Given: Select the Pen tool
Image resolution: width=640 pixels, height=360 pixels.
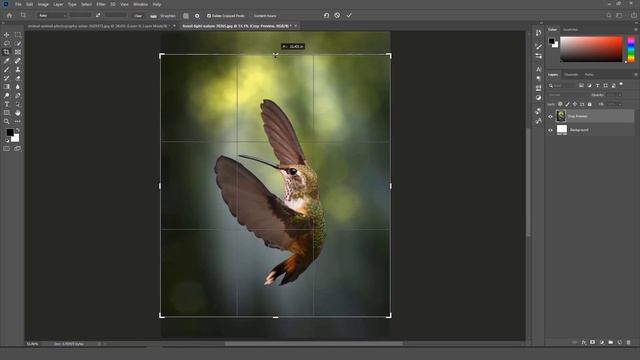Looking at the screenshot, I should click(x=18, y=96).
